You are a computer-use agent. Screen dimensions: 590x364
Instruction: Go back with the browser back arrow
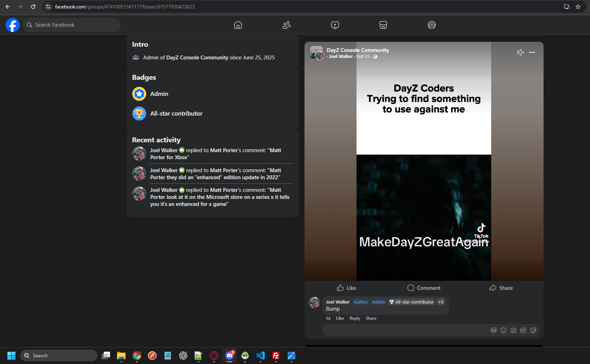click(8, 7)
